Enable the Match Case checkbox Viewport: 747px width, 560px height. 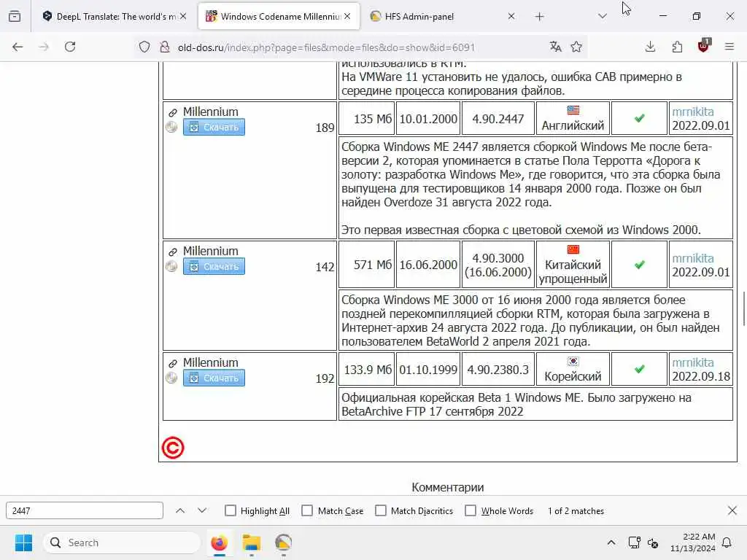(307, 510)
